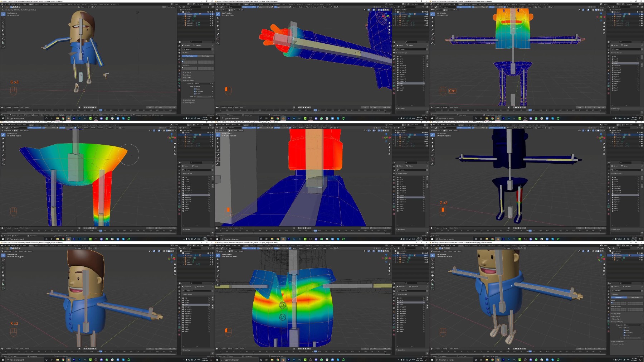Open Weight Paint mode dropdown in red-torso frame
The width and height of the screenshot is (644, 362).
tap(222, 130)
